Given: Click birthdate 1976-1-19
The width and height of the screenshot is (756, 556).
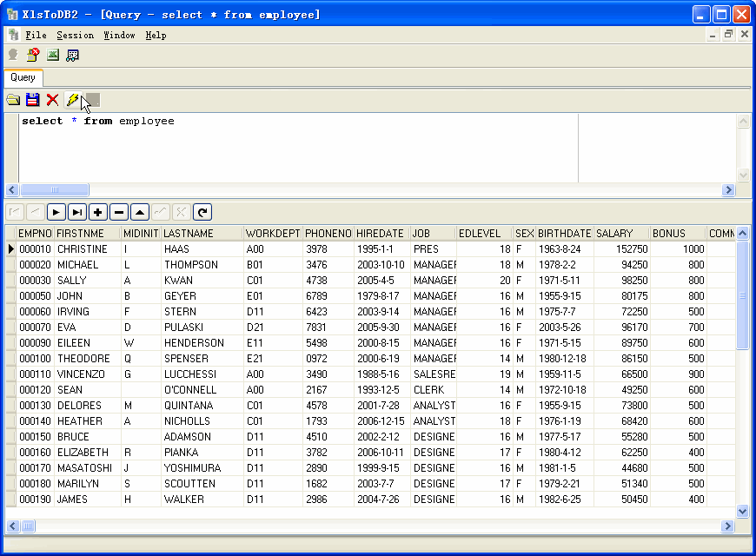Looking at the screenshot, I should point(565,421).
